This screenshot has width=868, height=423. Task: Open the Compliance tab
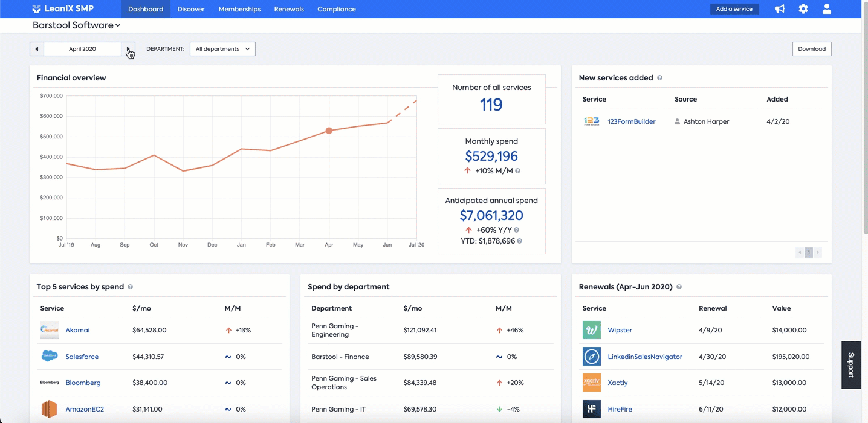coord(337,9)
